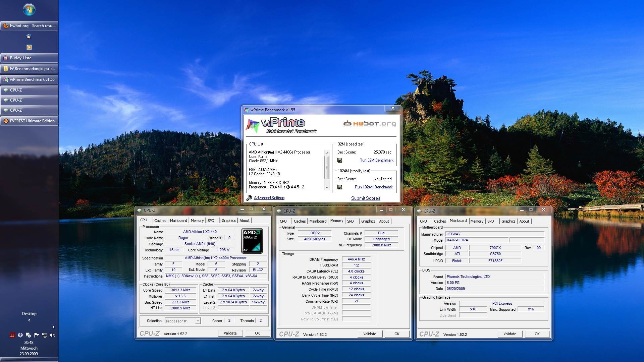Click the wPrime Multithreaded Benchmark logo
The height and width of the screenshot is (362, 644).
tap(281, 126)
